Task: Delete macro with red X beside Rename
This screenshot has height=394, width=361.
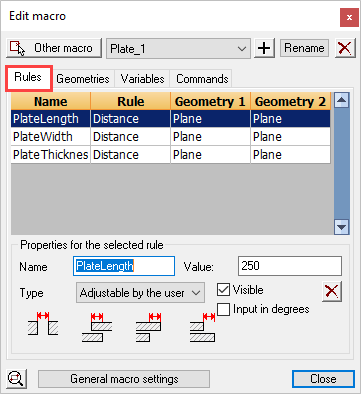Action: (345, 48)
